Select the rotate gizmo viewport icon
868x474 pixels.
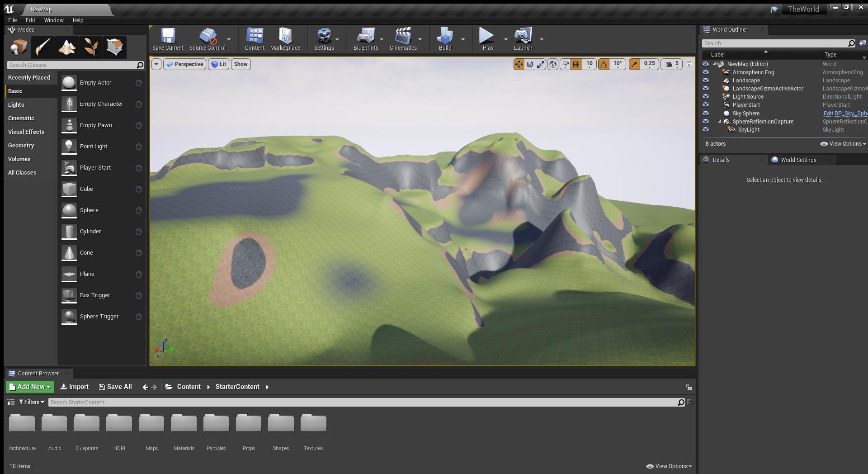pos(530,64)
